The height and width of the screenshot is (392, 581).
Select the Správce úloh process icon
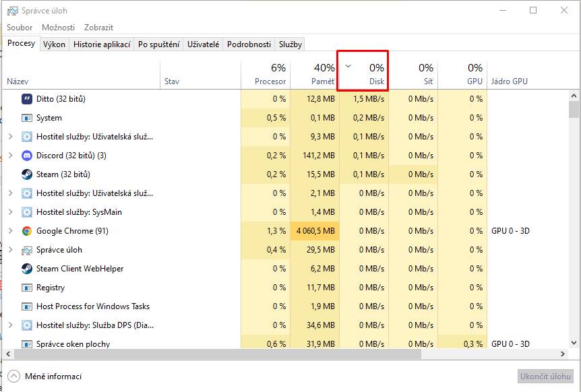point(27,250)
